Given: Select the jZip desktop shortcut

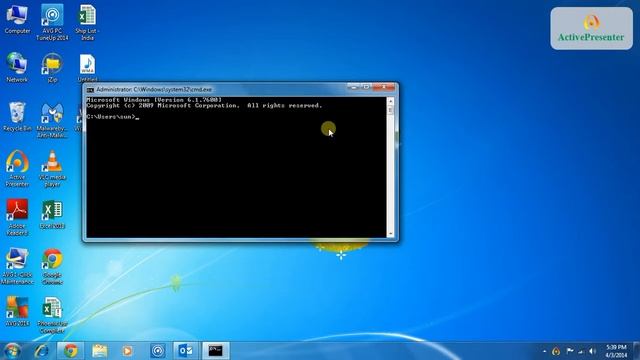Looking at the screenshot, I should coord(52,67).
